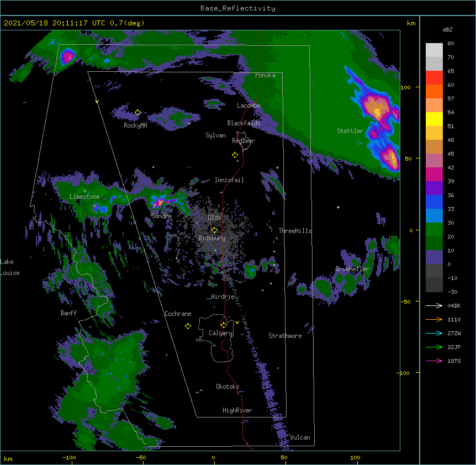476x465 pixels.
Task: Click the Drumheller city label
Action: [352, 269]
